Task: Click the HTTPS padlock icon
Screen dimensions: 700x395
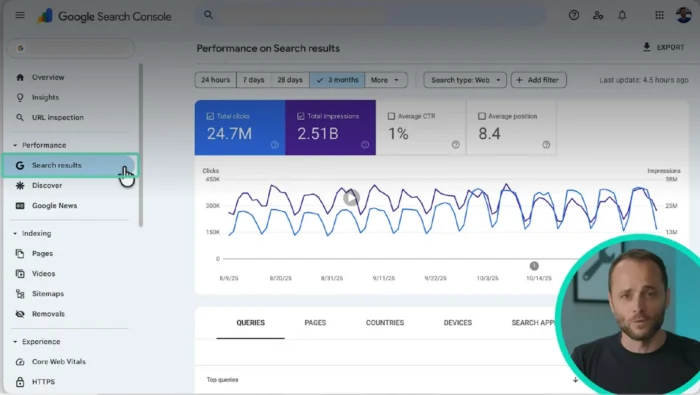Action: point(20,382)
